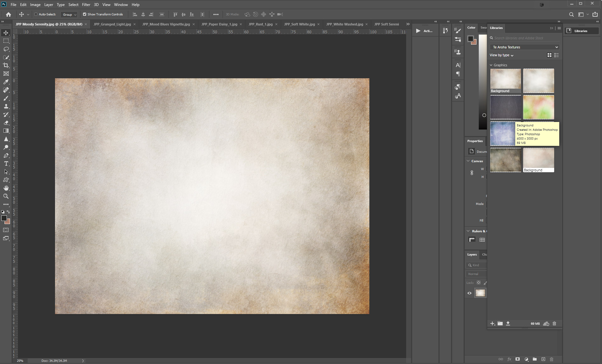Switch to JPP_Rust_1.jpg tab

[x=260, y=24]
